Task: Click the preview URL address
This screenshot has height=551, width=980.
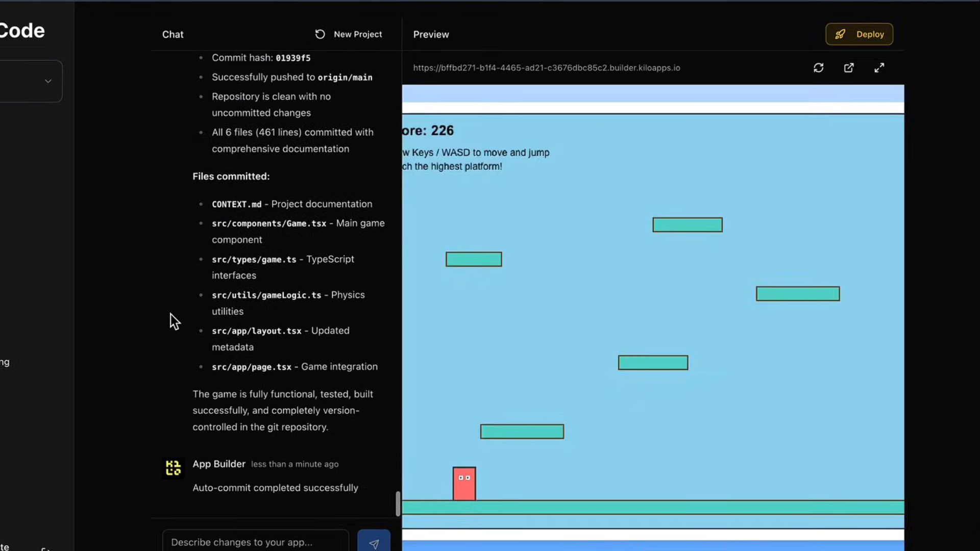Action: coord(546,68)
